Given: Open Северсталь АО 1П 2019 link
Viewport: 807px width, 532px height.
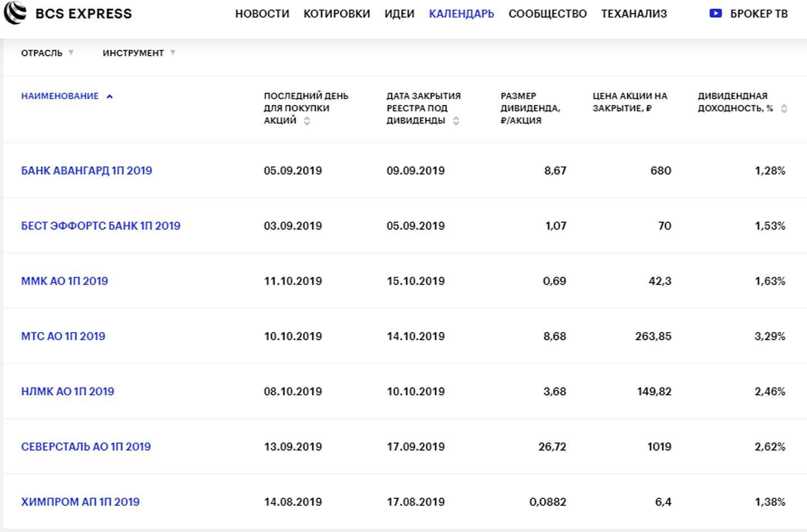Looking at the screenshot, I should pos(86,447).
